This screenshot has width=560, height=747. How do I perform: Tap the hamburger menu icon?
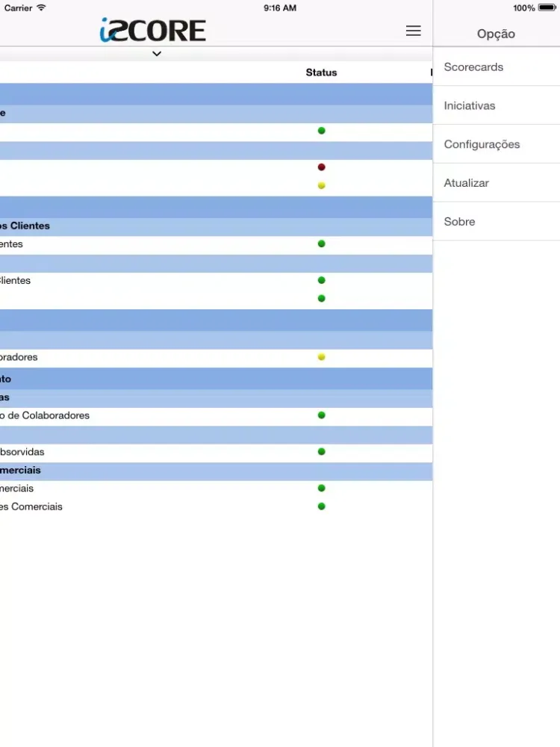413,31
